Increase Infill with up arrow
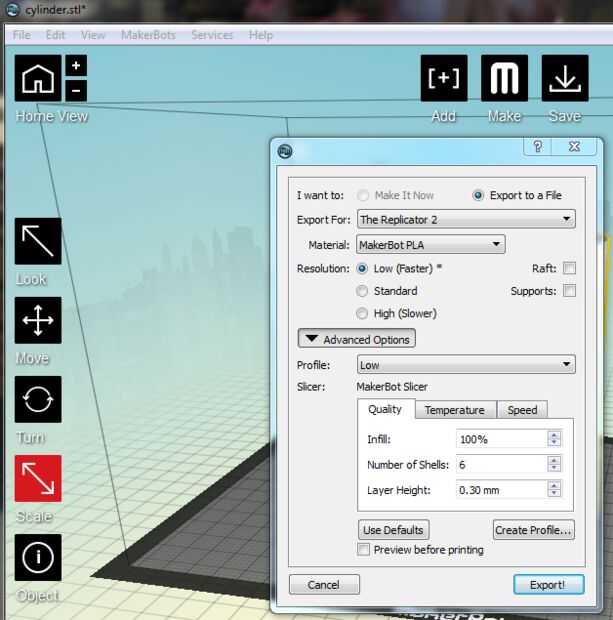 [554, 435]
